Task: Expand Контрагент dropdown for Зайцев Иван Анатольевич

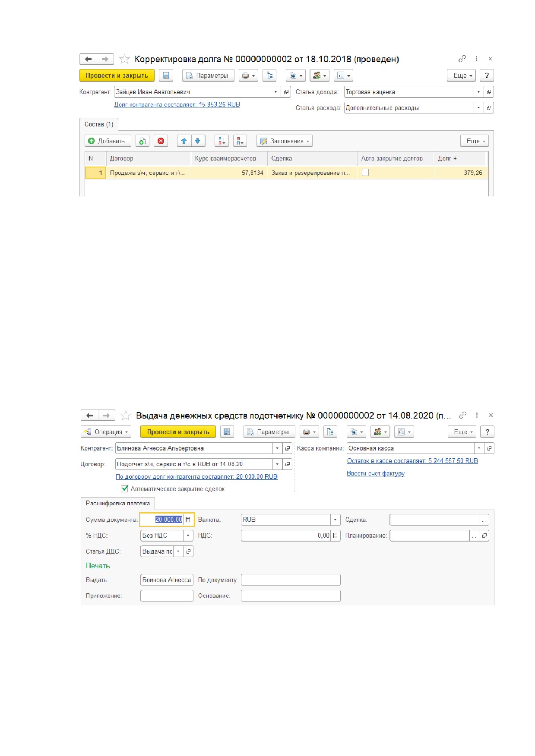Action: coord(276,92)
